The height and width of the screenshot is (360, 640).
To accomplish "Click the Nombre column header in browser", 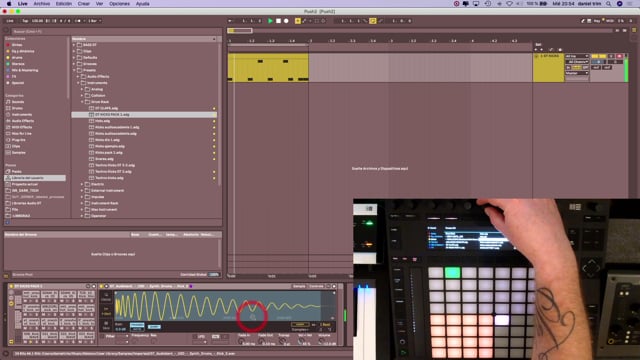I will 144,39.
